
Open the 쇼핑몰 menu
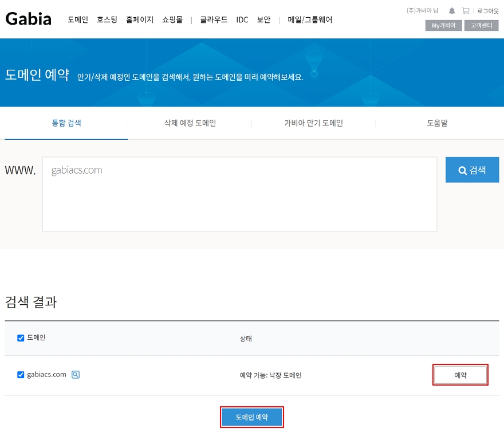point(172,19)
